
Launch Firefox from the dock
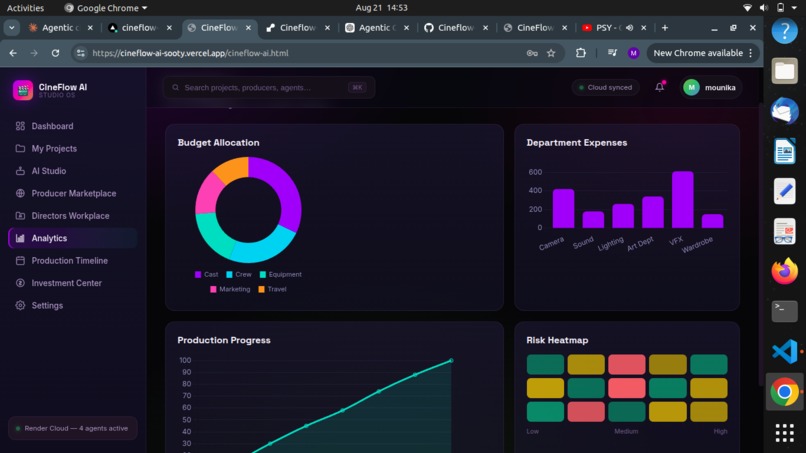pos(784,271)
